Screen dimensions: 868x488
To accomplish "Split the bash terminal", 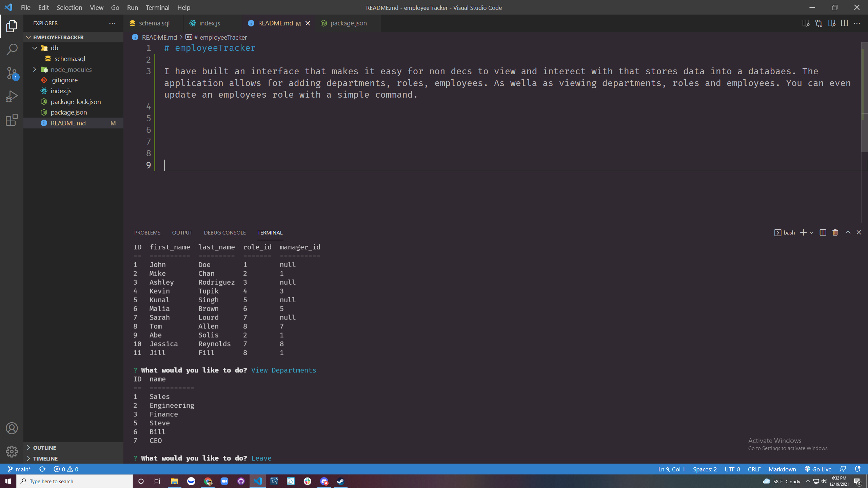I will point(823,232).
